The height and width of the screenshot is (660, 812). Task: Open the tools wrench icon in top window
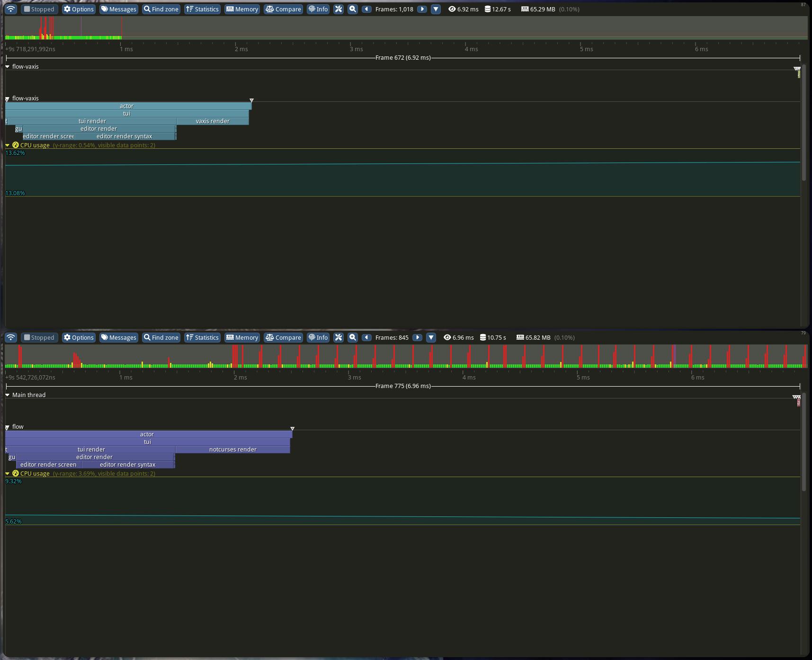tap(338, 9)
